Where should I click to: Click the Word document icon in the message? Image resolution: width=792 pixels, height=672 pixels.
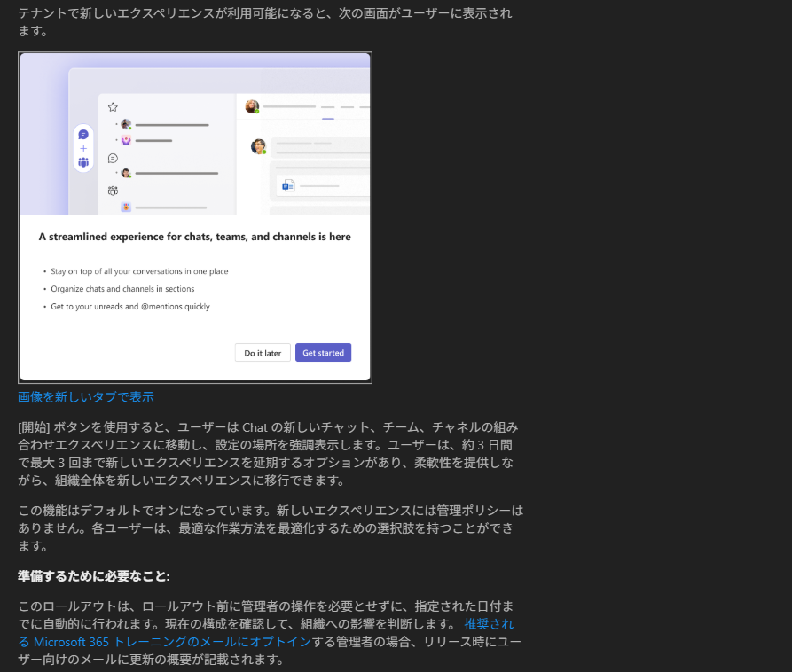[288, 186]
